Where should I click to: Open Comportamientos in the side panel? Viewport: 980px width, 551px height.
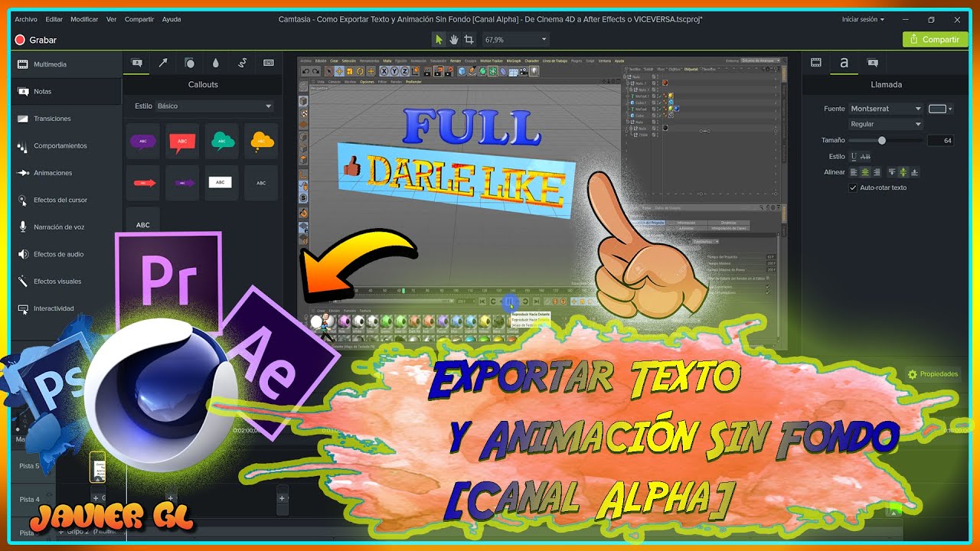(x=66, y=145)
